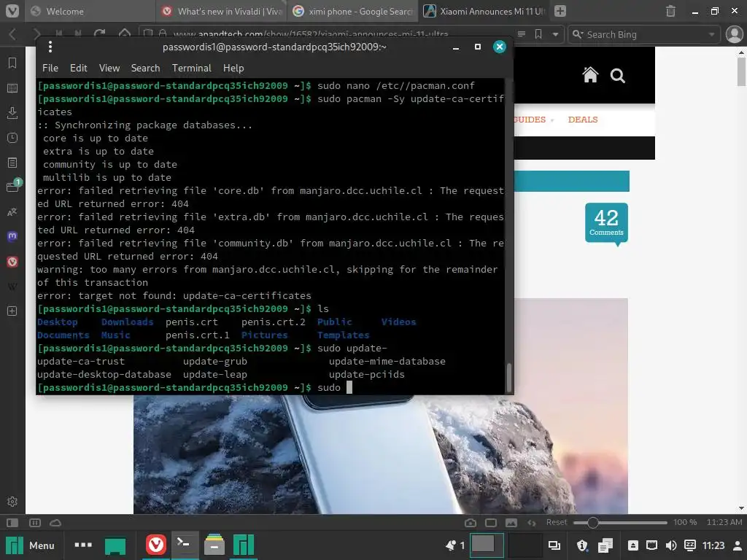Switch to the second workspace
The image size is (747, 560).
[525, 545]
